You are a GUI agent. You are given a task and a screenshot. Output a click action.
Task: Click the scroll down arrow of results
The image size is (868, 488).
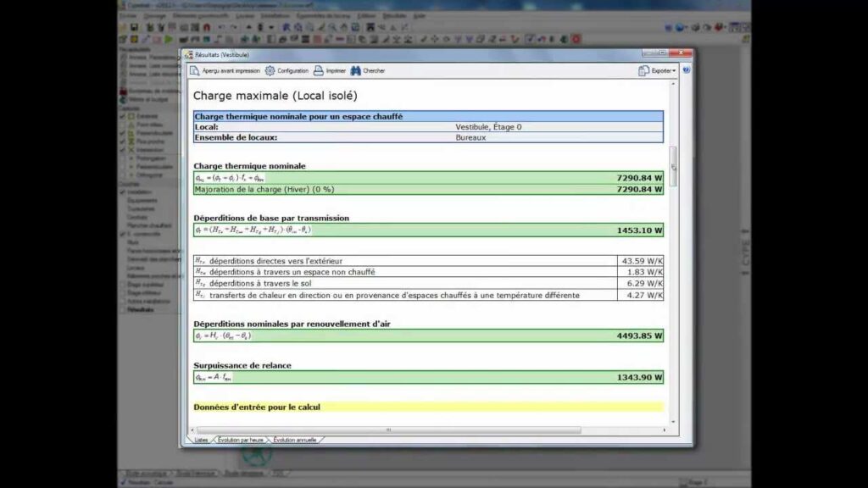click(x=674, y=420)
